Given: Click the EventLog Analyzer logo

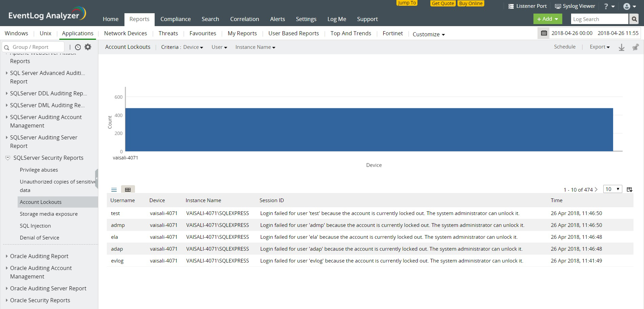Looking at the screenshot, I should (x=47, y=14).
